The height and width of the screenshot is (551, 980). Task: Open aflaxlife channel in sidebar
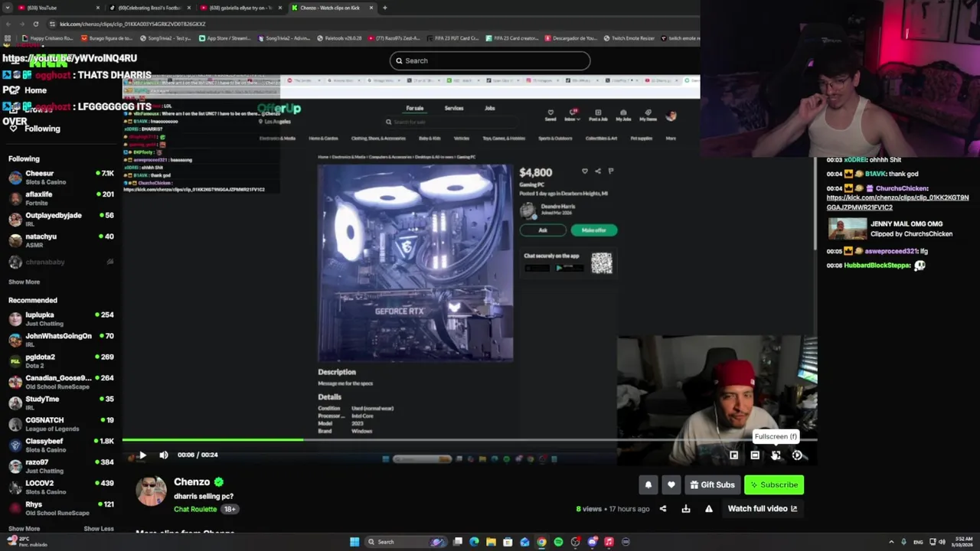(61, 198)
